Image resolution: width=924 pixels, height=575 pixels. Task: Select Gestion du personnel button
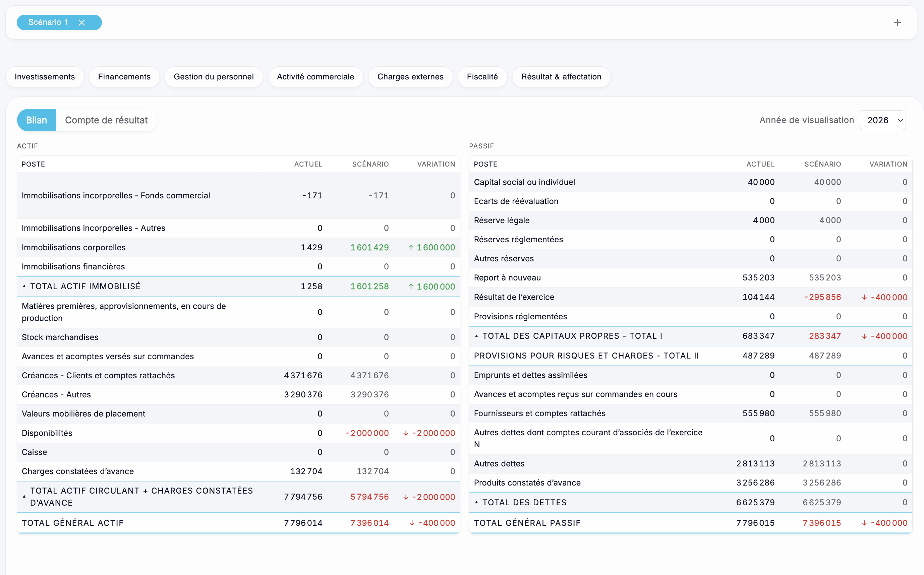(214, 77)
